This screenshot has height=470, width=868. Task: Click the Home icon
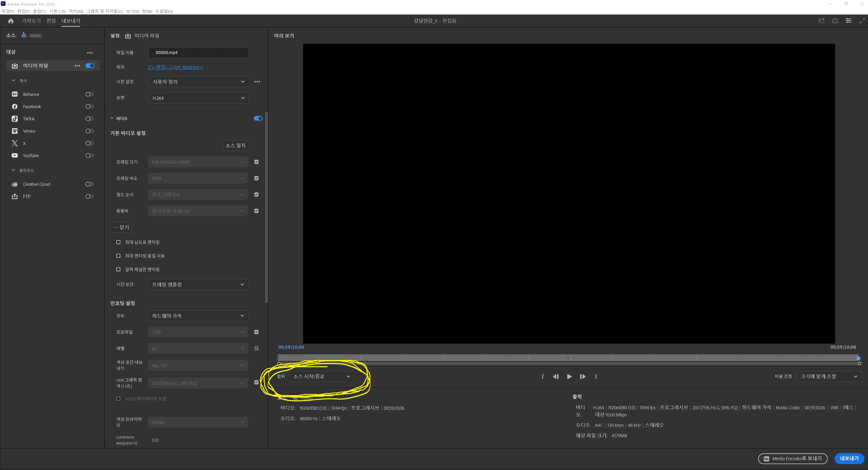(x=11, y=21)
